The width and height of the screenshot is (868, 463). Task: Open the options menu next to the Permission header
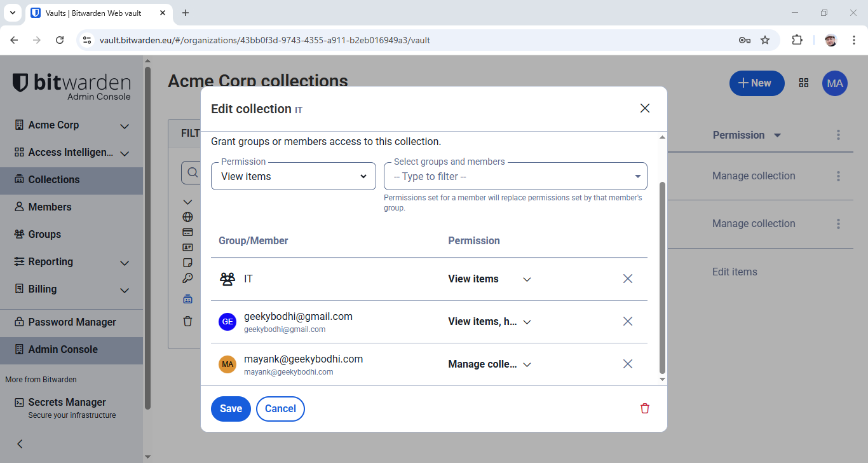(839, 135)
